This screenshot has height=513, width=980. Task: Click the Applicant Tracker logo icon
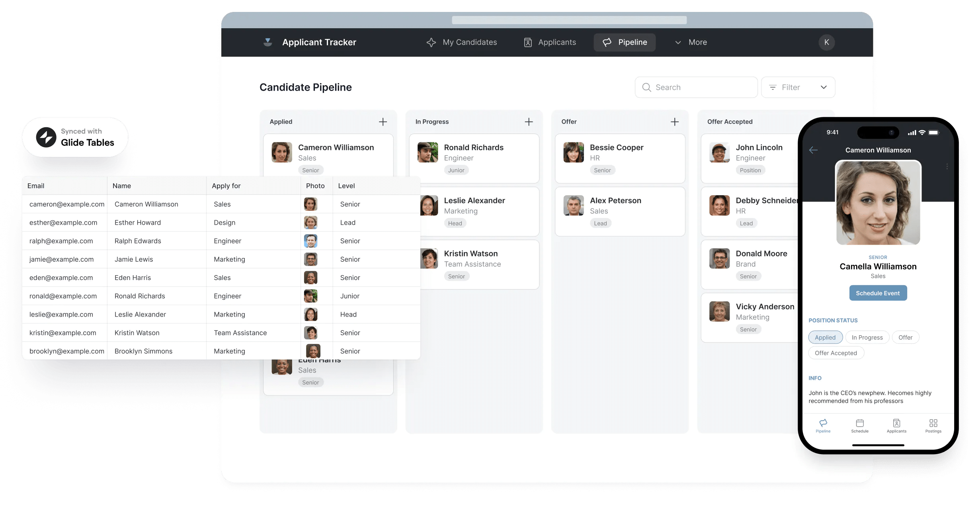267,41
